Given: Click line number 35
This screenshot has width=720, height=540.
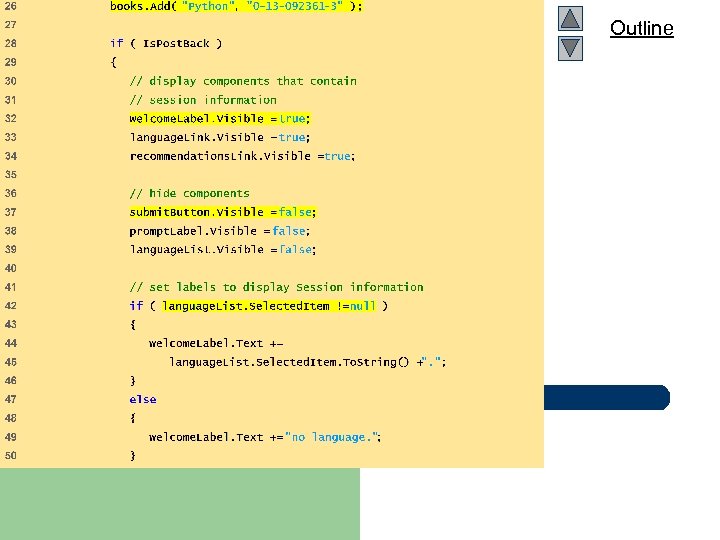Looking at the screenshot, I should pos(10,175).
